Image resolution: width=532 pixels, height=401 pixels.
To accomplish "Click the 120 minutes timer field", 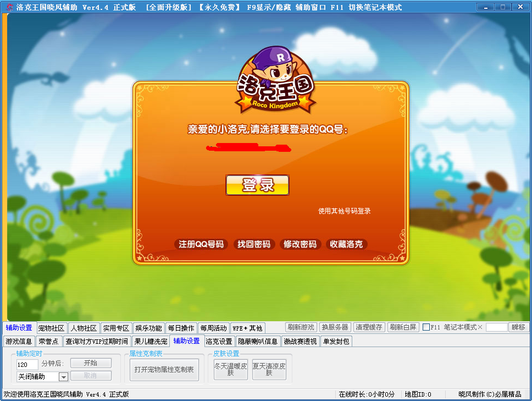I will [27, 365].
